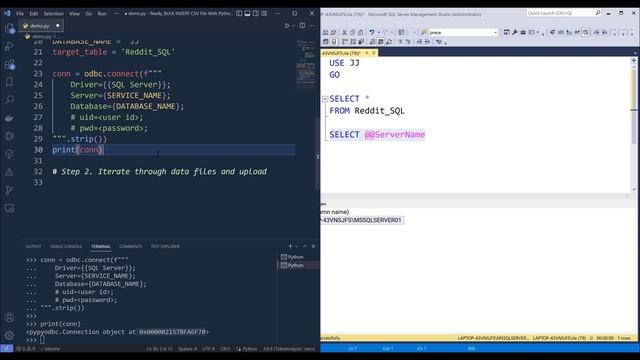The height and width of the screenshot is (360, 640).
Task: Select the second highlighted Python terminal
Action: pos(298,265)
